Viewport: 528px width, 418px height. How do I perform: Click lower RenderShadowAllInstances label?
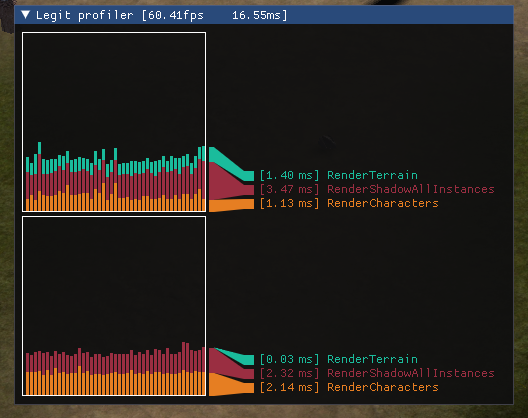411,373
